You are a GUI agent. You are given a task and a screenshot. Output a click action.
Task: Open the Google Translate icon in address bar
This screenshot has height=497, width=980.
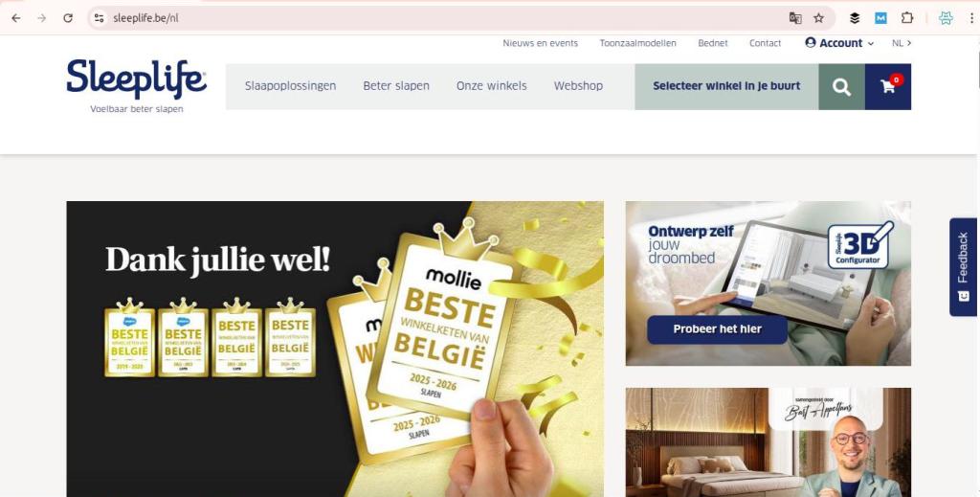click(795, 18)
